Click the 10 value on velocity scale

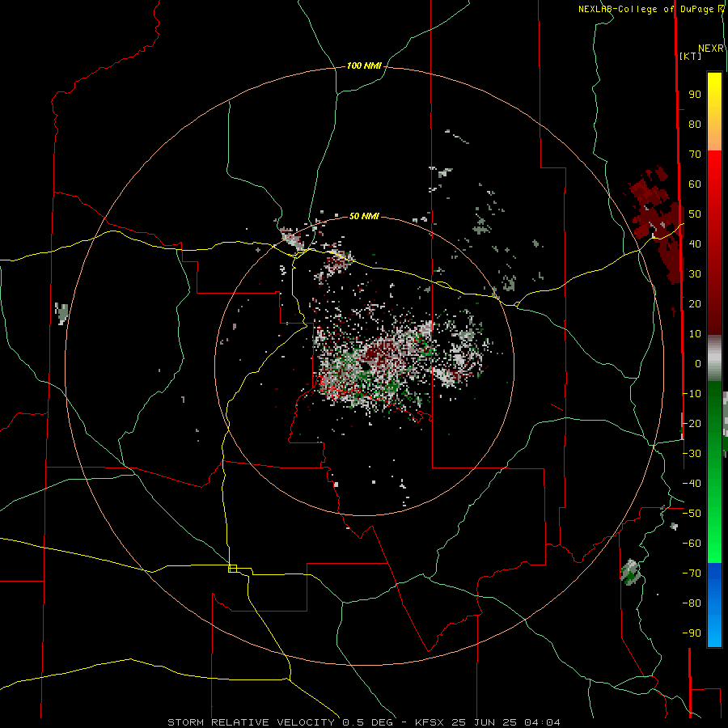point(695,334)
